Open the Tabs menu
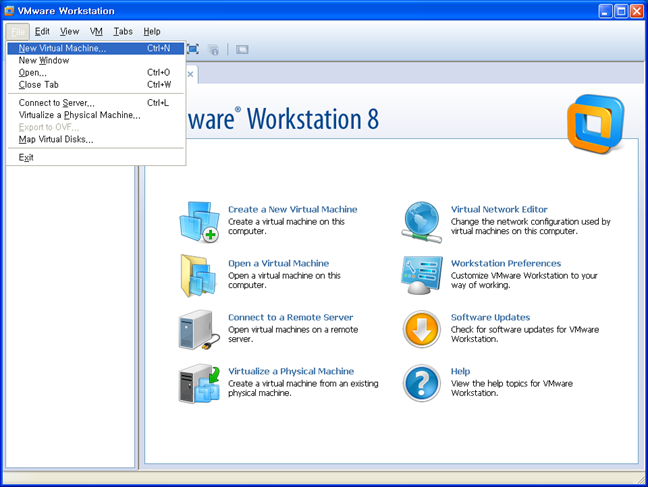The image size is (648, 487). point(123,31)
